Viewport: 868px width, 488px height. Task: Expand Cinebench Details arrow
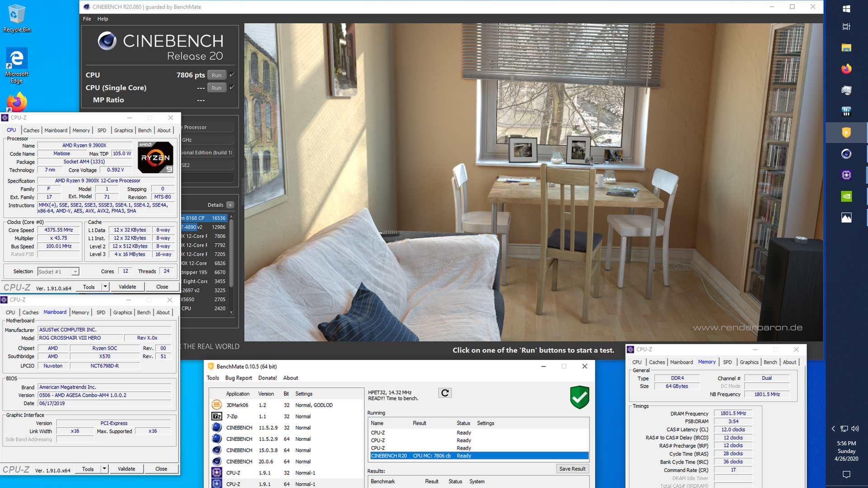[230, 205]
